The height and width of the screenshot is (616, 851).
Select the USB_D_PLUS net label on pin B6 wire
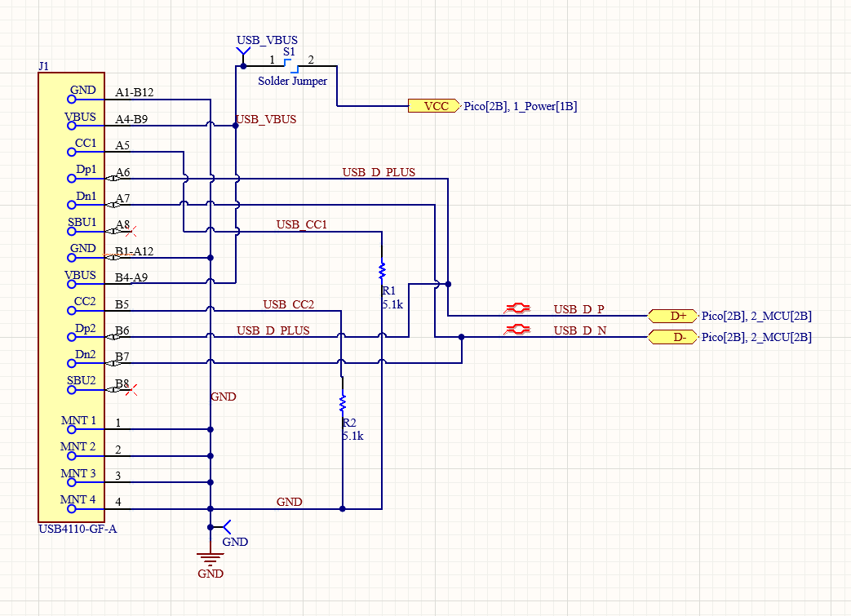273,330
